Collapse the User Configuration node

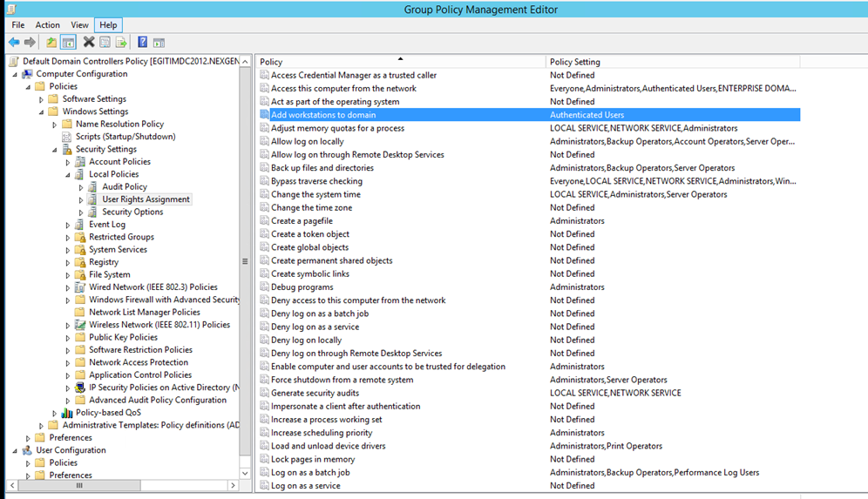click(x=15, y=451)
